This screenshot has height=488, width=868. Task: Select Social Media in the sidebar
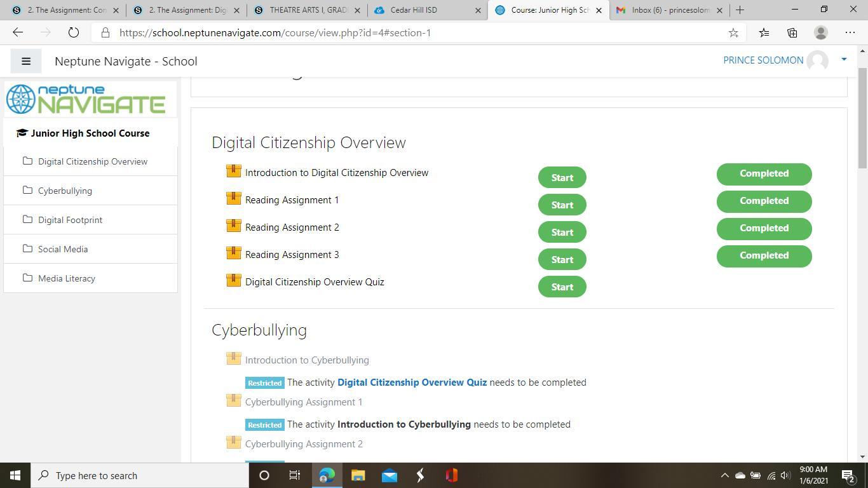coord(63,249)
